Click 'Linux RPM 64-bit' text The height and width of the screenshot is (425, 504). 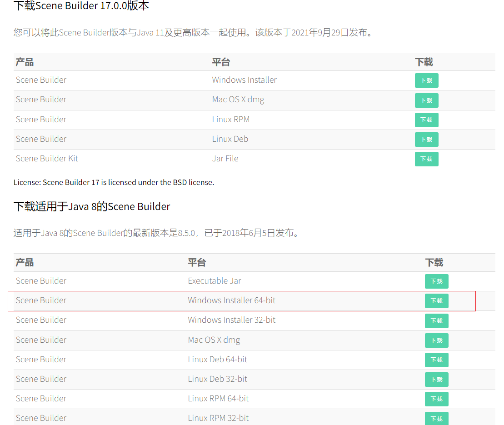[218, 399]
